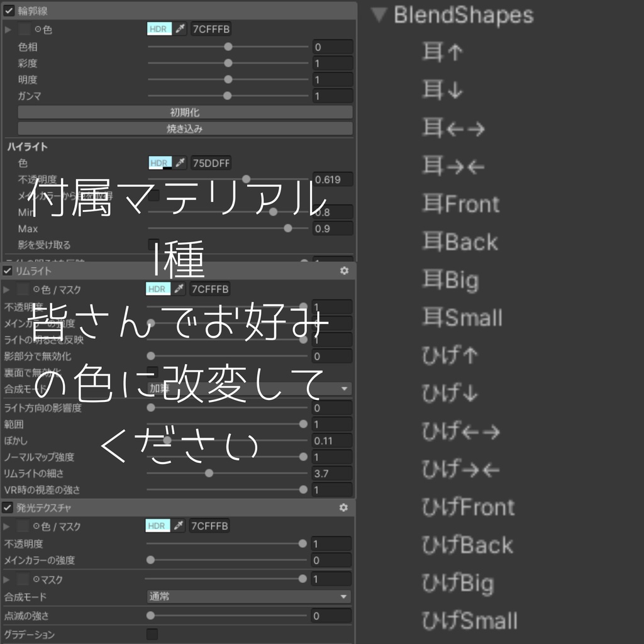This screenshot has height=644, width=644.
Task: Click the eyedropper icon next to the 輪郭線 color
Action: click(180, 28)
